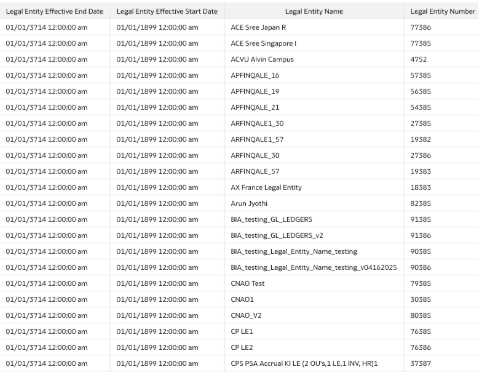478x372 pixels.
Task: Click entity number 18383
Action: click(420, 187)
